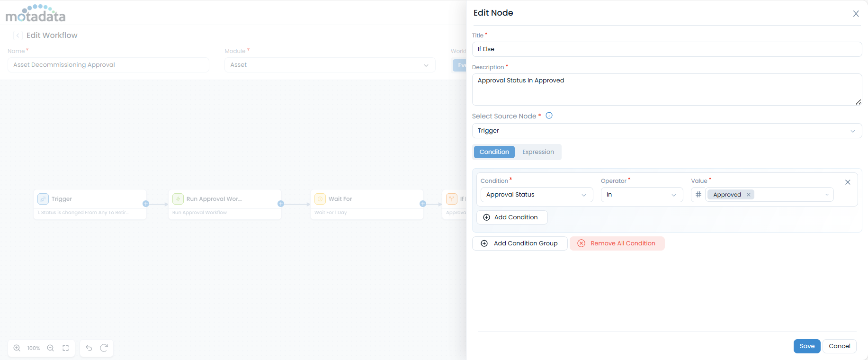Click the If Else node icon
Screen dimensions: 868x360
pyautogui.click(x=452, y=199)
